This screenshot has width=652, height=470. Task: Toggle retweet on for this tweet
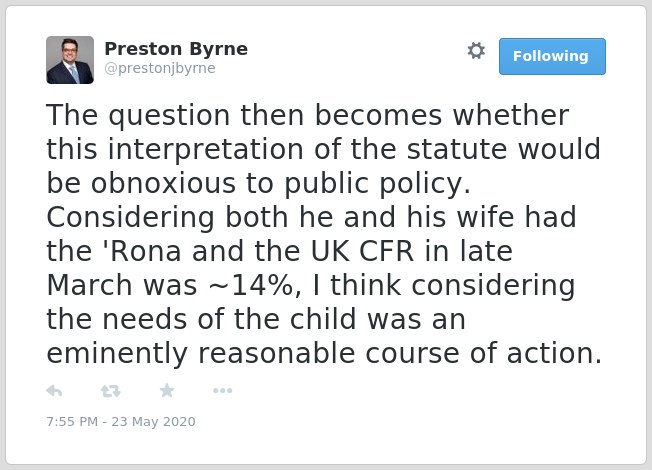click(x=111, y=391)
